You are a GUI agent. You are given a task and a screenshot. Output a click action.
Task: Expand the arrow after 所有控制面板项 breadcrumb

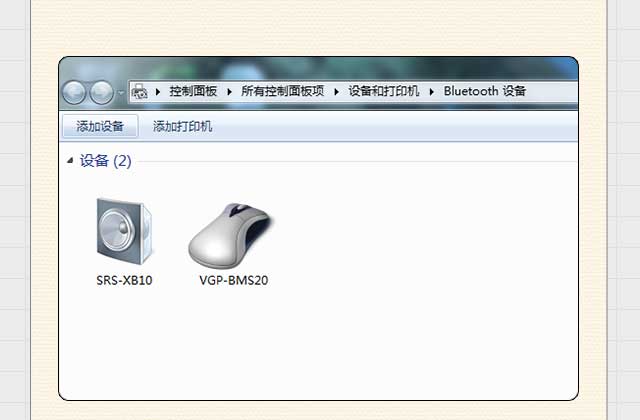(336, 92)
